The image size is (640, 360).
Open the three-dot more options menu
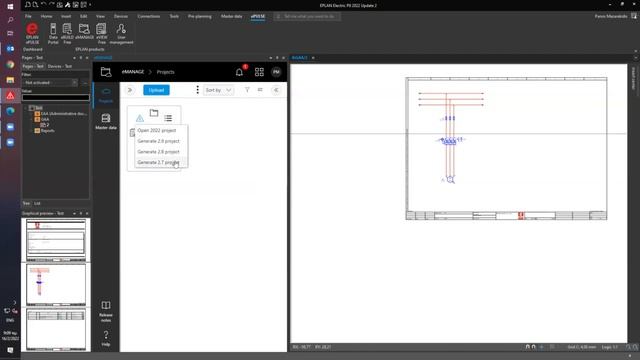click(x=198, y=89)
